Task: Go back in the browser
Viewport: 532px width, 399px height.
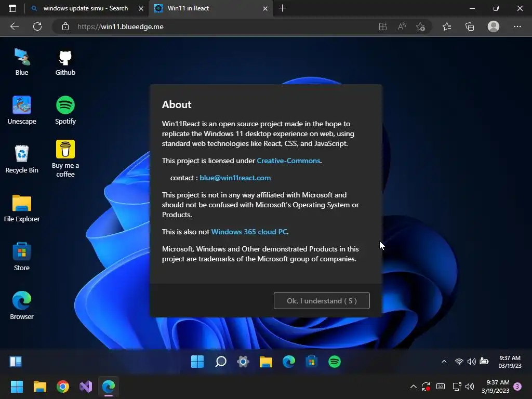Action: tap(15, 26)
